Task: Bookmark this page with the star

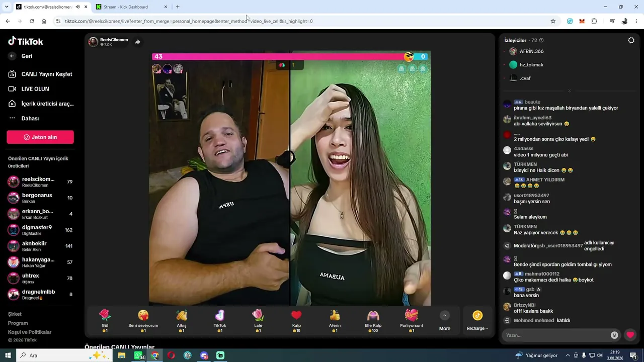Action: [x=553, y=21]
